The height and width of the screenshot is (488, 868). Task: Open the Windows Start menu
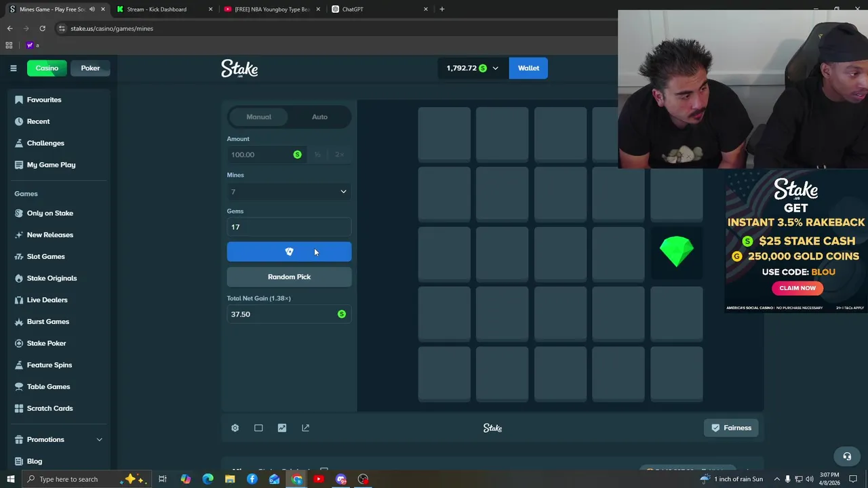coord(10,479)
